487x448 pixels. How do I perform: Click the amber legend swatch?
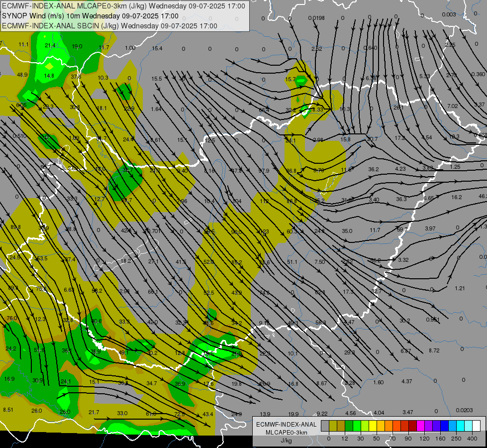pyautogui.click(x=381, y=426)
